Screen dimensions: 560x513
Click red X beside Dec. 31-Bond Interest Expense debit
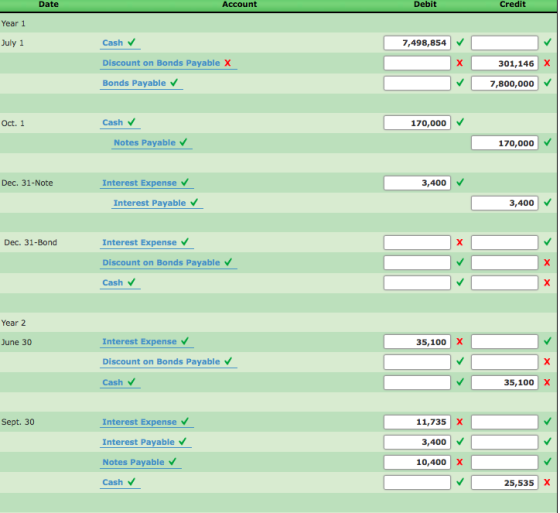[460, 243]
